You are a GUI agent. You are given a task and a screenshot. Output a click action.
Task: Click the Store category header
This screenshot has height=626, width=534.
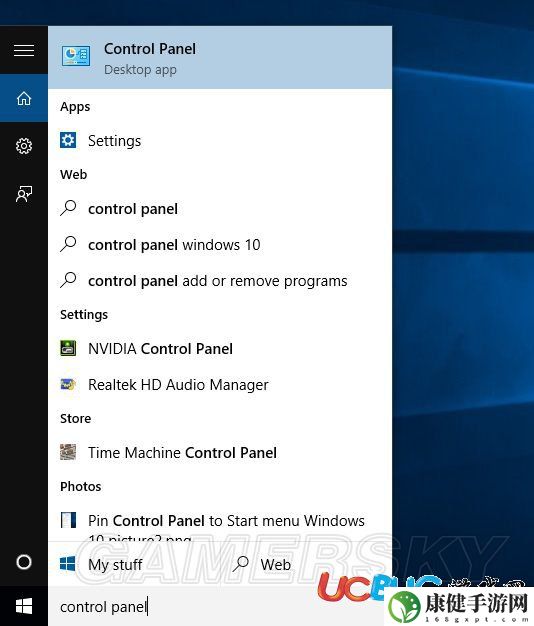[x=75, y=418]
